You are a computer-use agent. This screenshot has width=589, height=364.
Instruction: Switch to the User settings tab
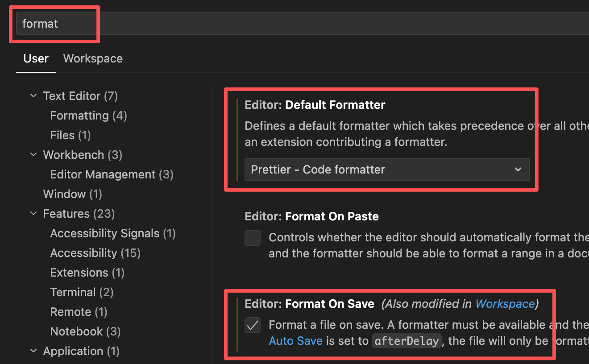point(36,58)
